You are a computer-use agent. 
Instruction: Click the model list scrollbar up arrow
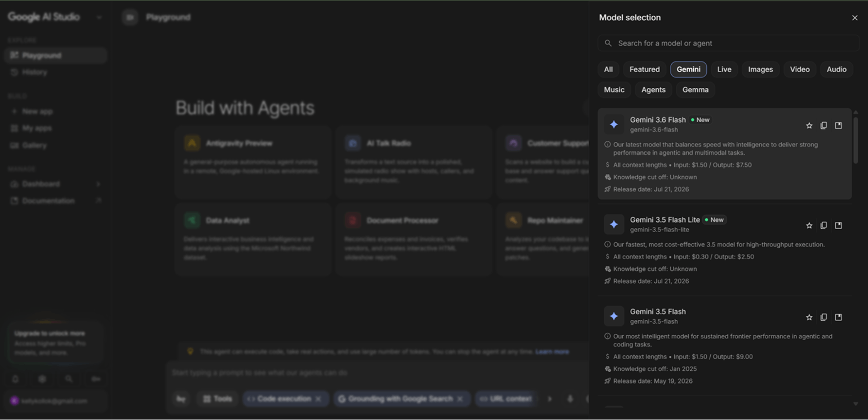tap(856, 113)
